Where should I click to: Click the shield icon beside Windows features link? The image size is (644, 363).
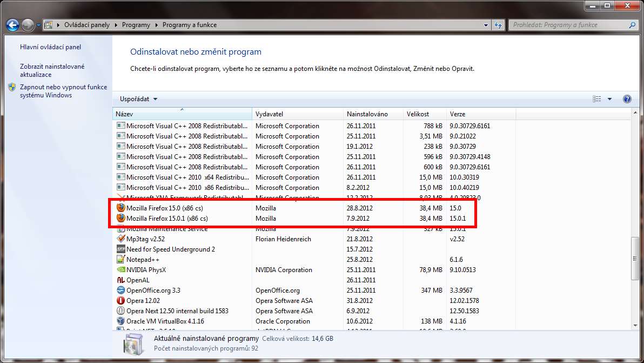pos(12,87)
